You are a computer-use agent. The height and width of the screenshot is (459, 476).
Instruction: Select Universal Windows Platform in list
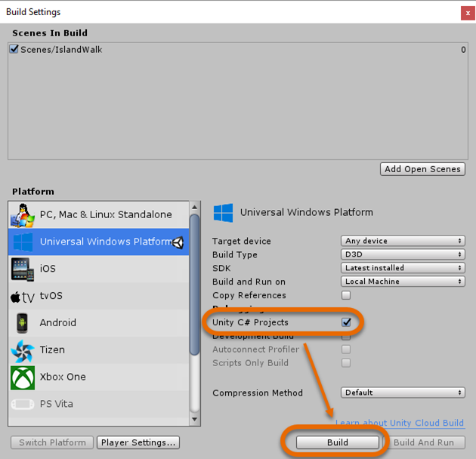coord(99,242)
